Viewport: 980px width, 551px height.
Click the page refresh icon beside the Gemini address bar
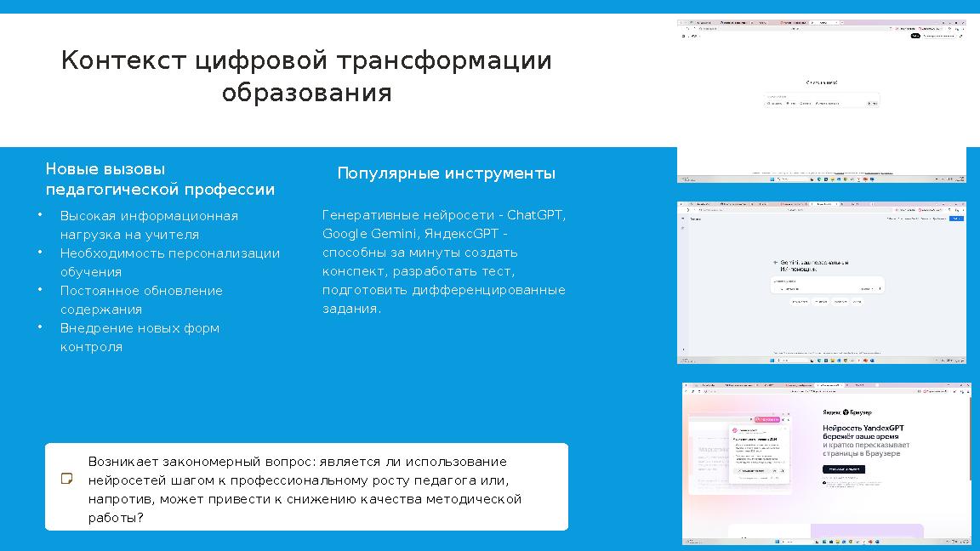coord(697,209)
